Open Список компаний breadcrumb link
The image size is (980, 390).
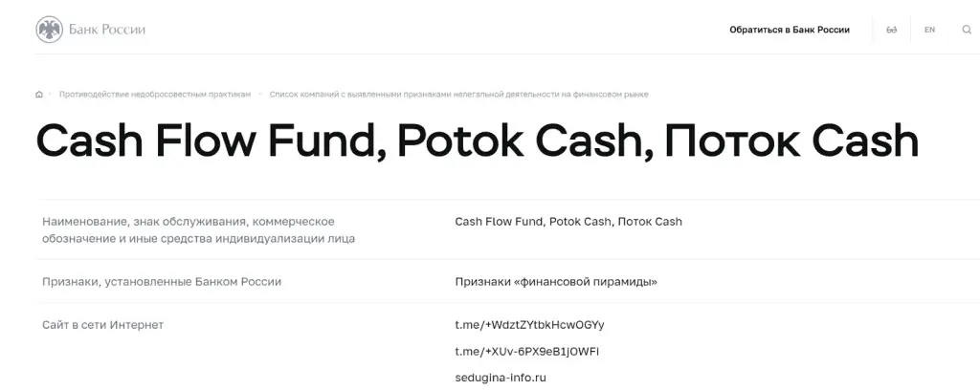pos(458,95)
